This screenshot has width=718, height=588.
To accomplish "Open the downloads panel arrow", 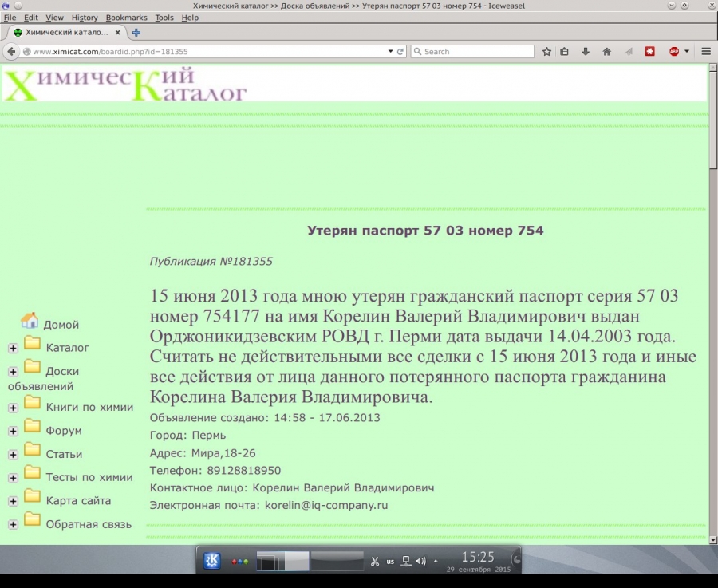I will coord(586,52).
